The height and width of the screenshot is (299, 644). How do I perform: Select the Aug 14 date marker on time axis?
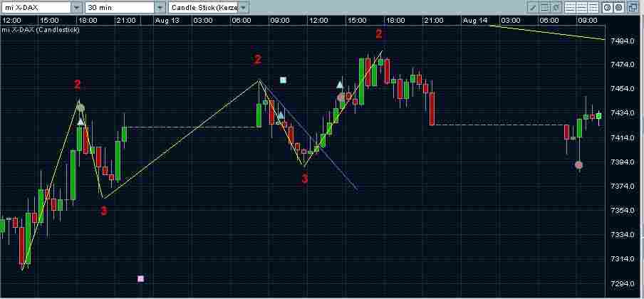point(475,20)
